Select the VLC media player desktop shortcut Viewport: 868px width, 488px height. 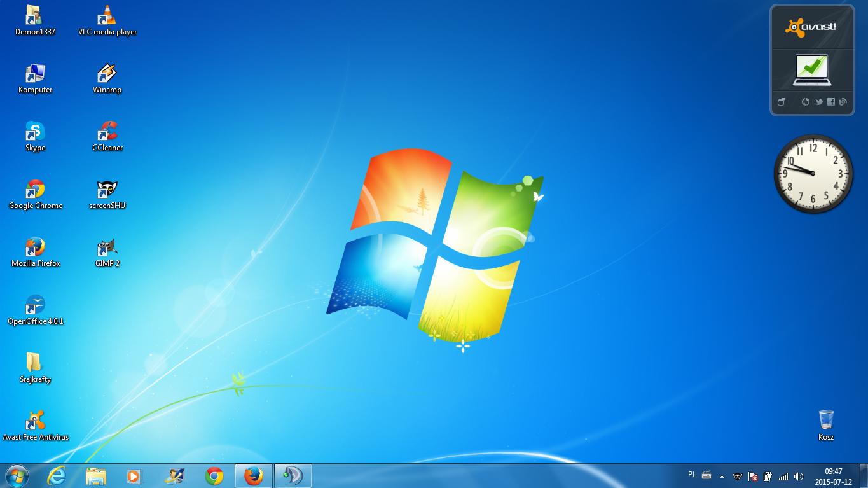pos(107,20)
